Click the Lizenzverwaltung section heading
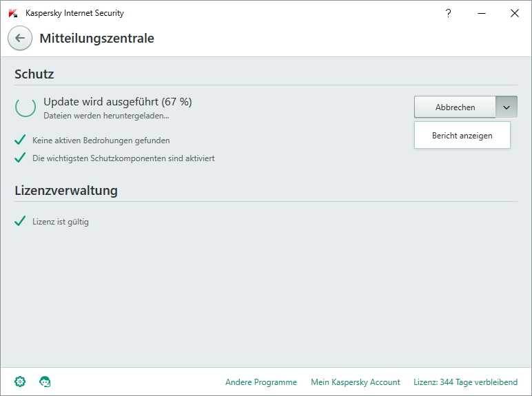Image resolution: width=532 pixels, height=396 pixels. coord(66,191)
